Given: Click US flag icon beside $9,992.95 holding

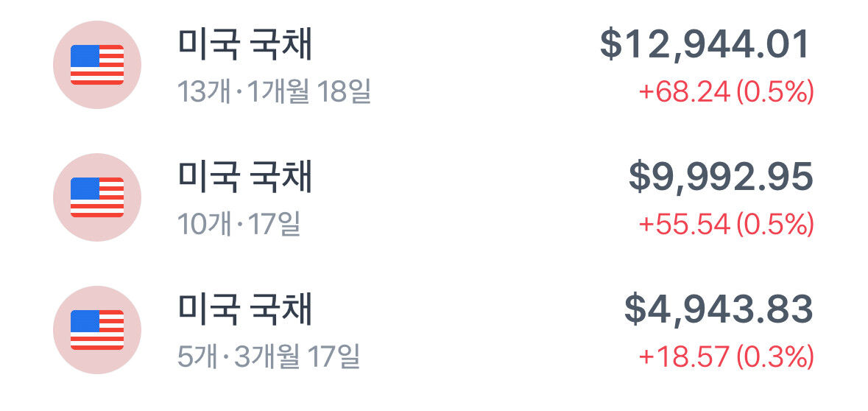Looking at the screenshot, I should [96, 197].
